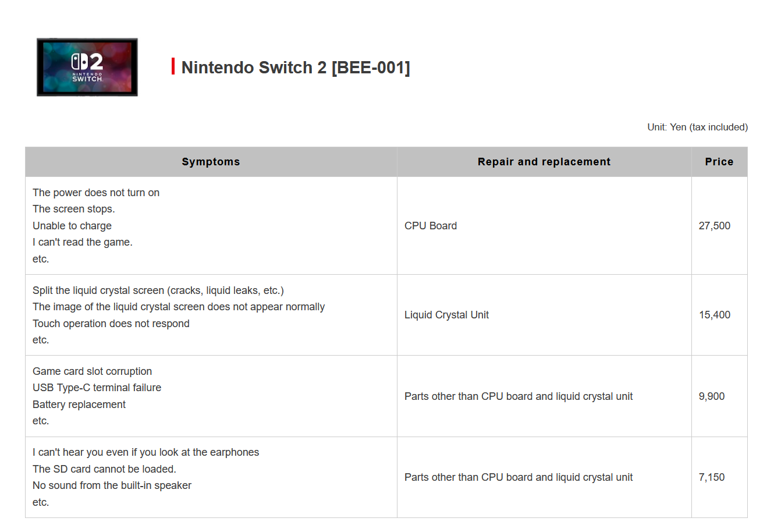Click "Touch operation does not respond" symptom

[111, 324]
